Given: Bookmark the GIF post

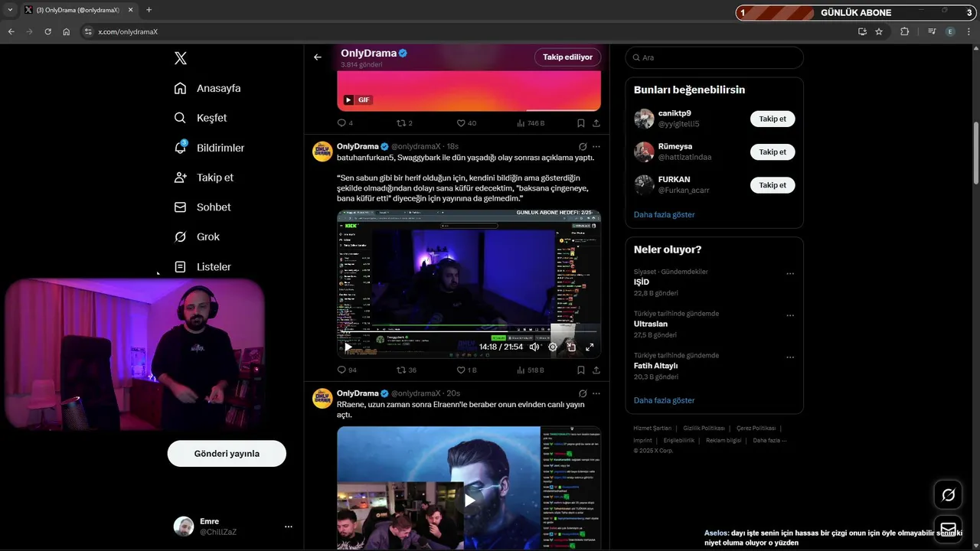Looking at the screenshot, I should point(581,123).
